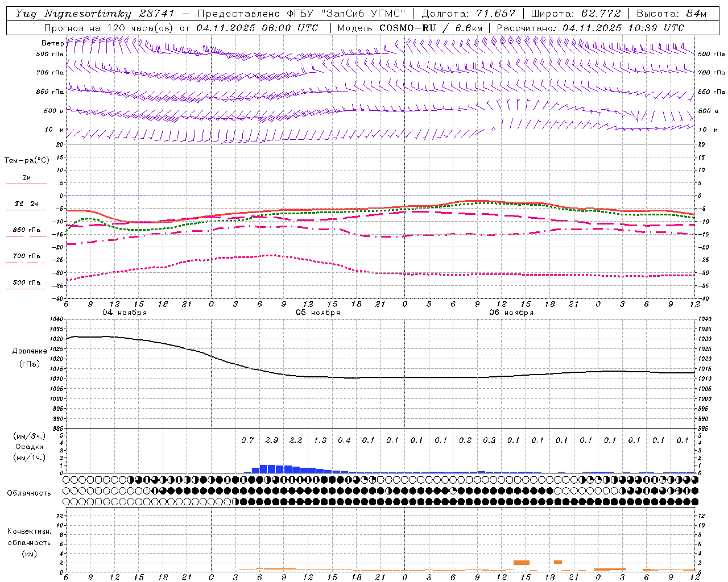Click the 'Давление' pressure panel label

[x=29, y=351]
